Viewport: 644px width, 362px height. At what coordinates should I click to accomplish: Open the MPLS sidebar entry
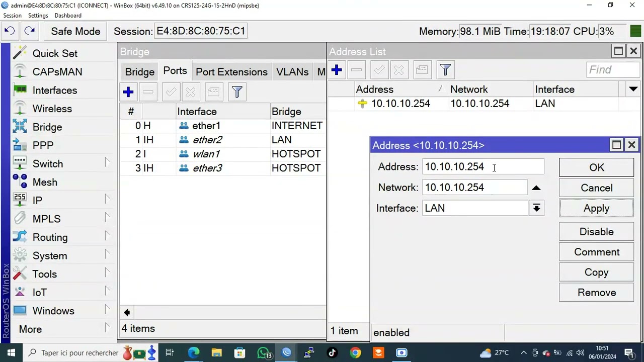pyautogui.click(x=46, y=219)
